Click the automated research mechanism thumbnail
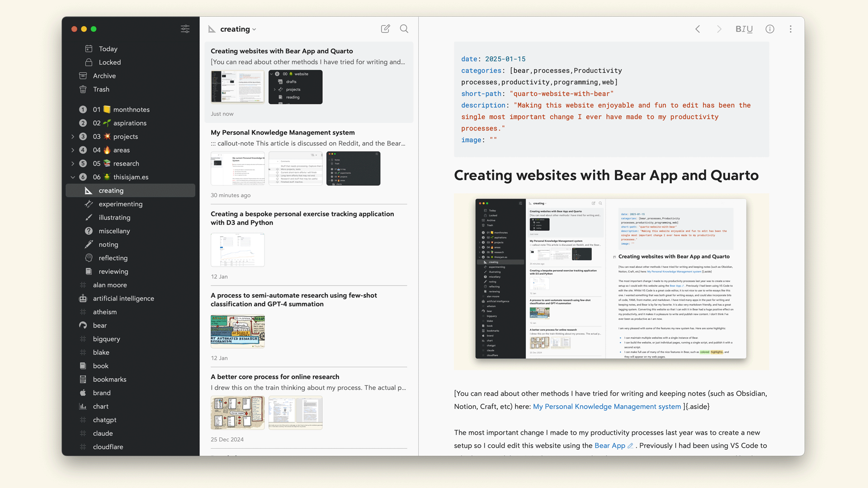 [237, 332]
